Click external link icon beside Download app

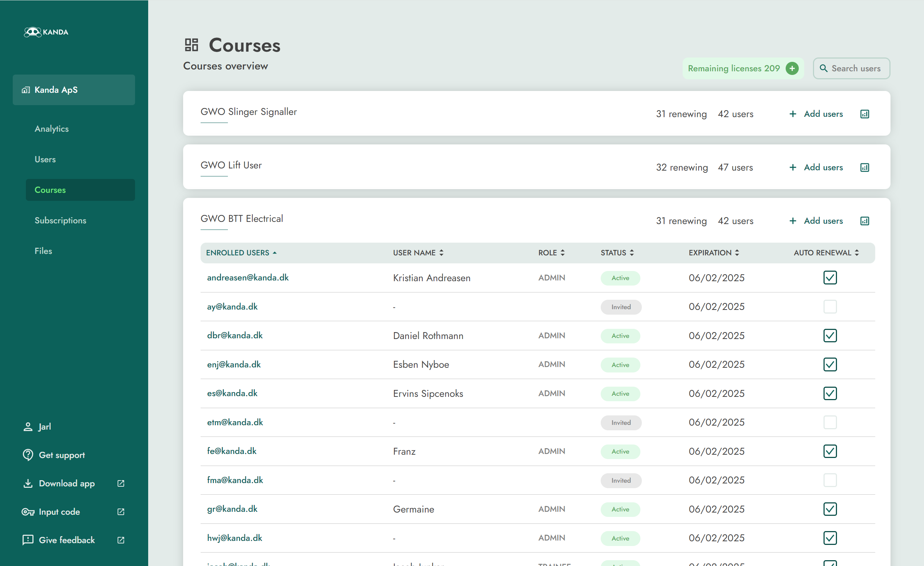[x=121, y=483]
